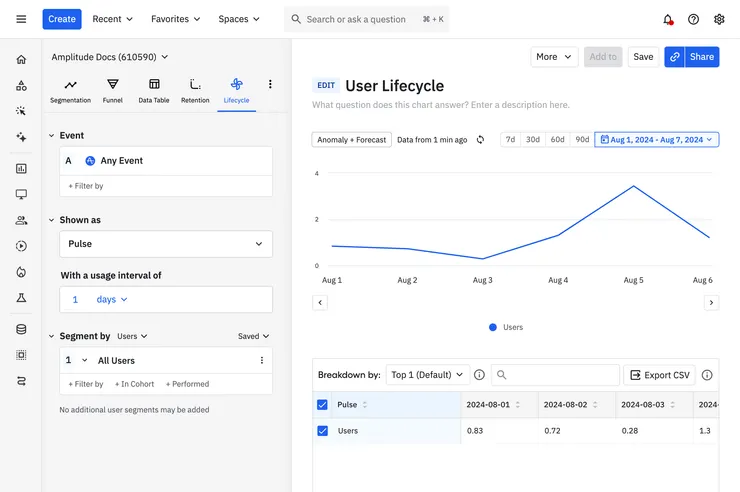Click the Export CSV button

point(659,375)
